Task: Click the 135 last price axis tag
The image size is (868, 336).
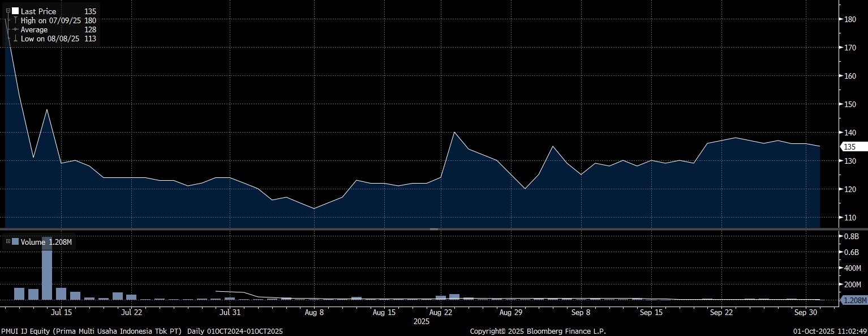Action: 849,147
